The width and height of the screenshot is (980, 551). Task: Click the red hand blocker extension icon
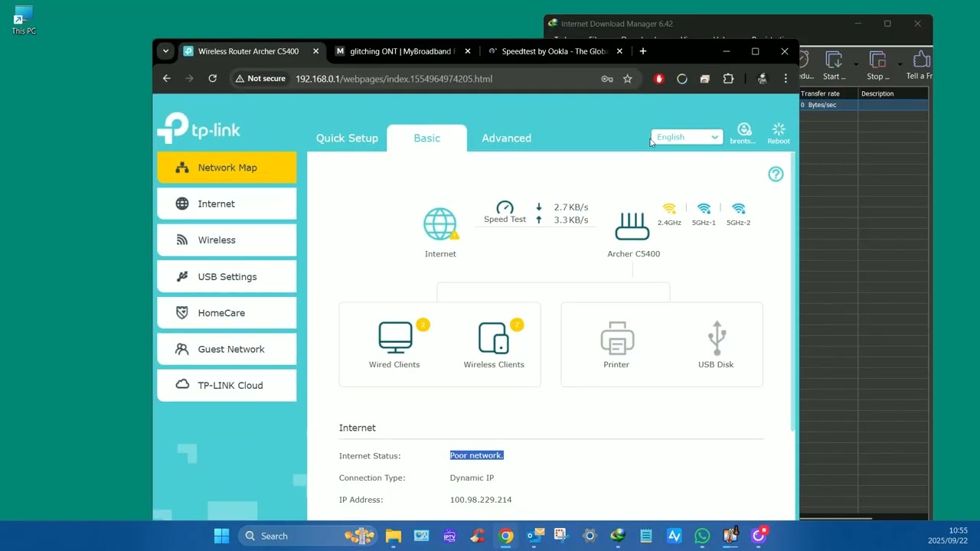(658, 79)
